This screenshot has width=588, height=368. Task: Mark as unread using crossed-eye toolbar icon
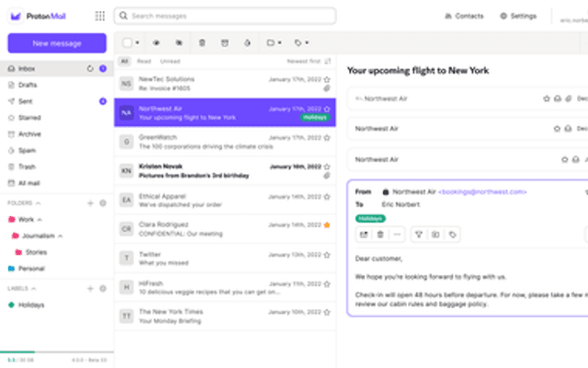pos(179,43)
